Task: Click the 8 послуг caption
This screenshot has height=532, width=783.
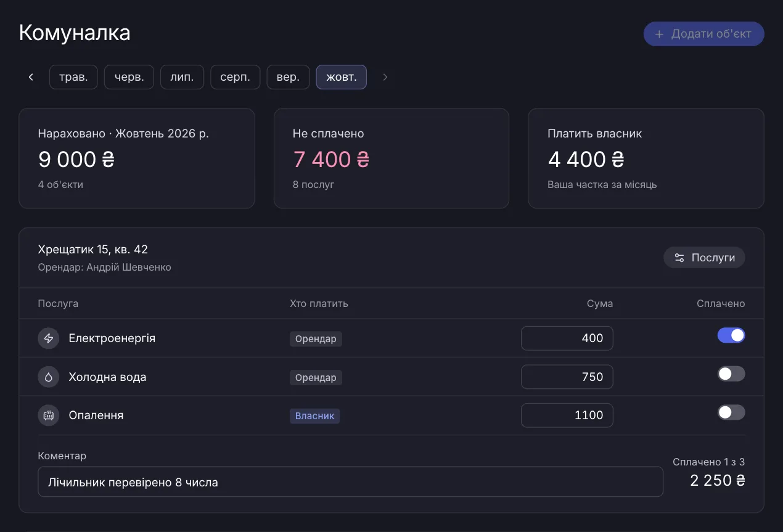Action: [x=314, y=185]
